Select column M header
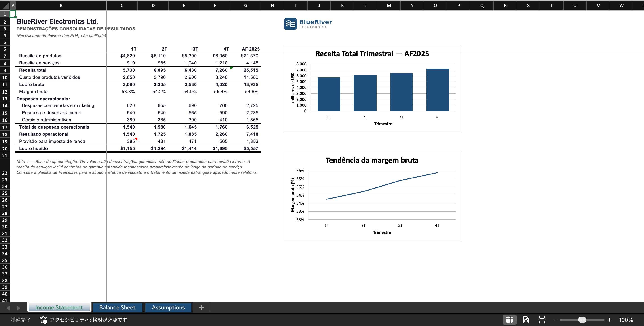Screen dimensions: 644x326 (389, 6)
